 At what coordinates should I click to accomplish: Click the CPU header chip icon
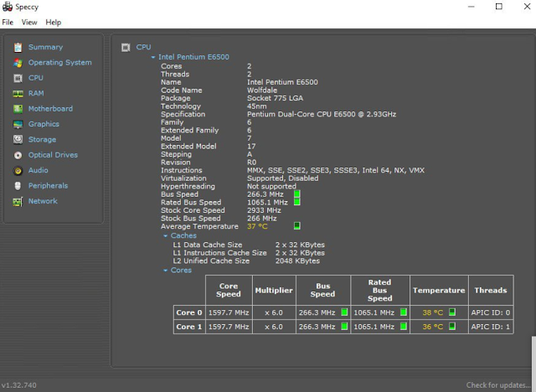click(126, 48)
